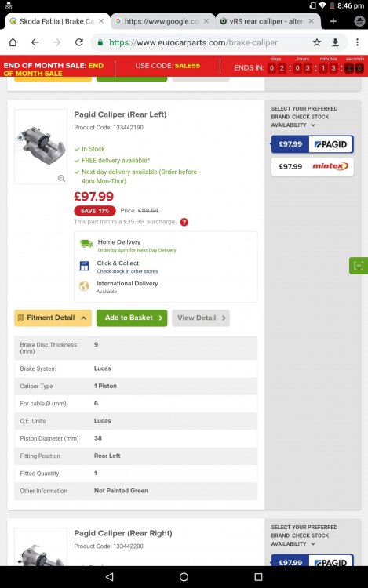This screenshot has height=588, width=368.
Task: Check stock in other stores link
Action: pyautogui.click(x=128, y=271)
